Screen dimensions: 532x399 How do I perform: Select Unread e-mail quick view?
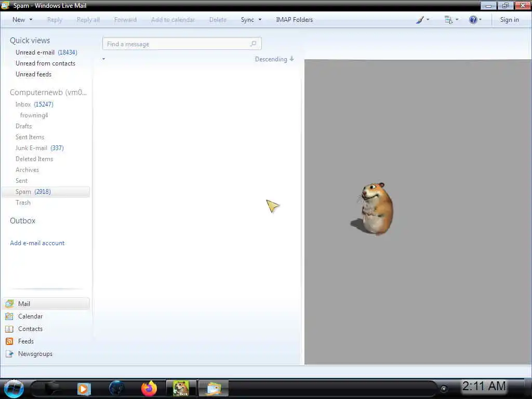(46, 52)
